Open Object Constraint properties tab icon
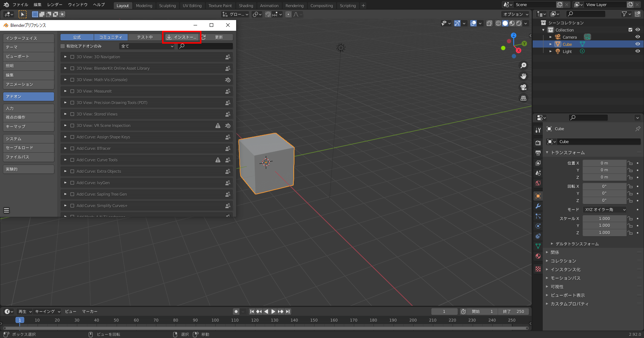This screenshot has height=338, width=644. pyautogui.click(x=538, y=236)
